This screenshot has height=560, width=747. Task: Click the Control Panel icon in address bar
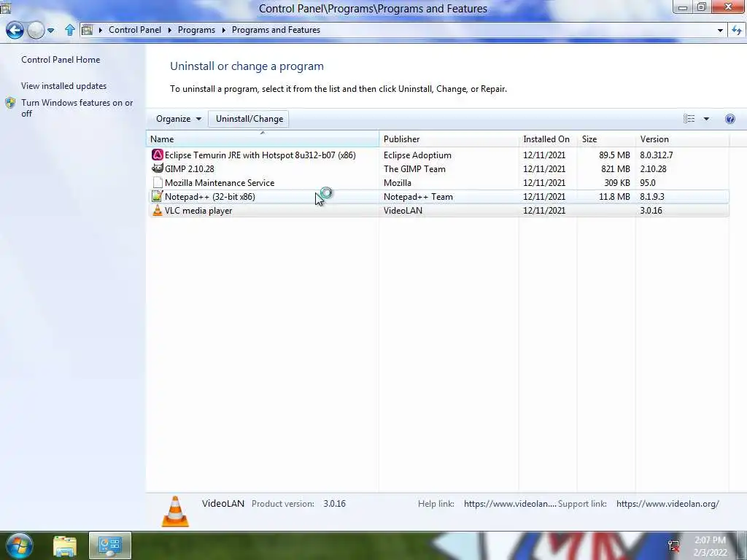(88, 30)
